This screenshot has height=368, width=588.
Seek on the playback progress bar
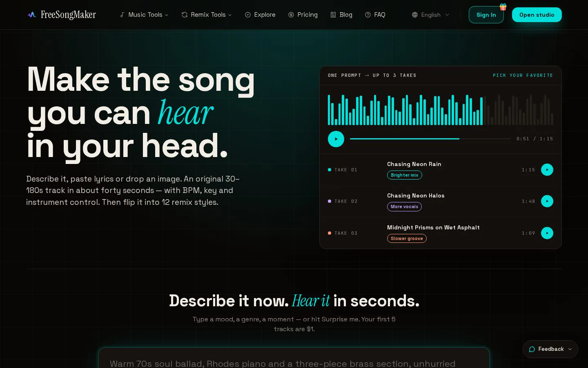click(x=430, y=139)
